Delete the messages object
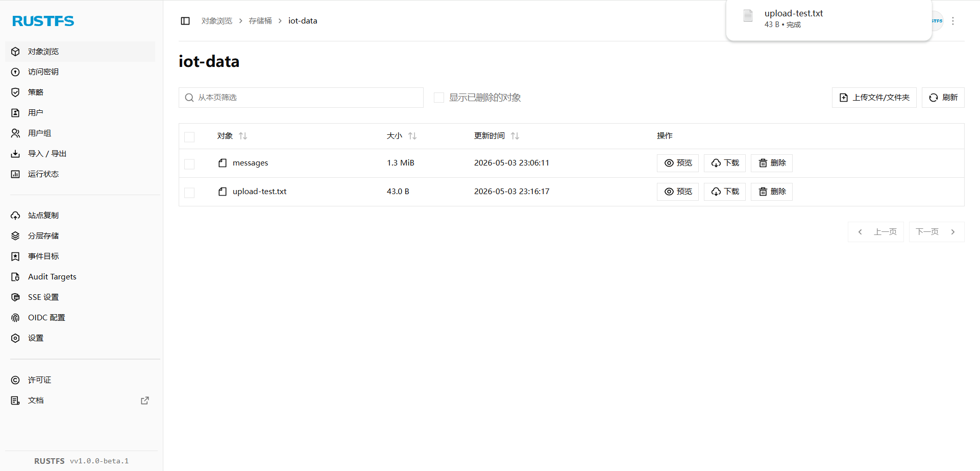The height and width of the screenshot is (471, 980). 772,163
